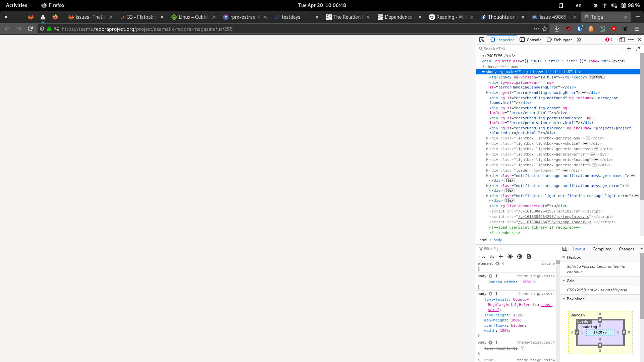Switch to the Console tab

(x=531, y=40)
